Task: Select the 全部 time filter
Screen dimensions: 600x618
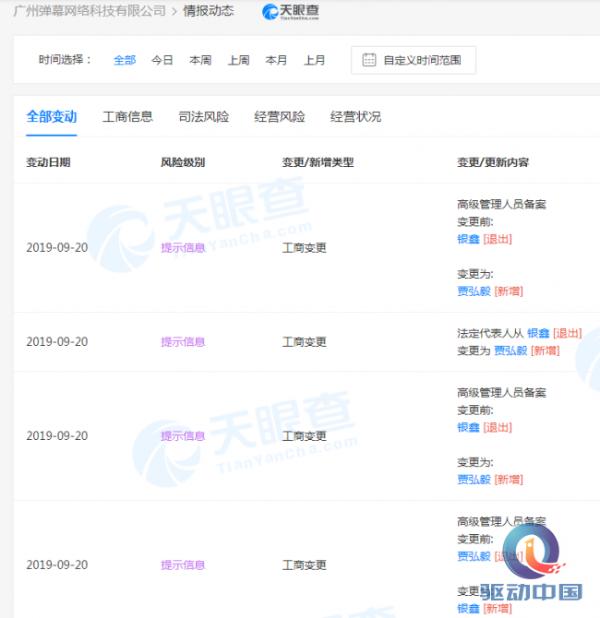Action: 125,60
